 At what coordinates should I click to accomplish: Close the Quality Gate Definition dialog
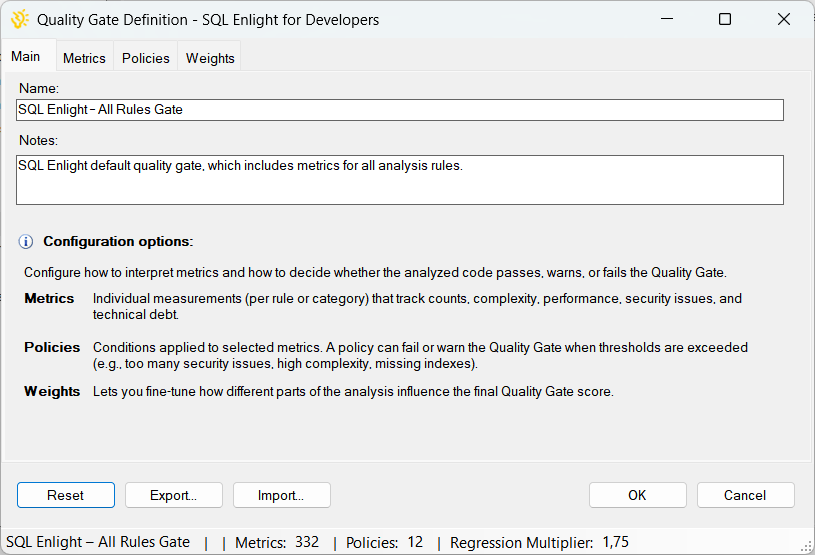(x=784, y=19)
